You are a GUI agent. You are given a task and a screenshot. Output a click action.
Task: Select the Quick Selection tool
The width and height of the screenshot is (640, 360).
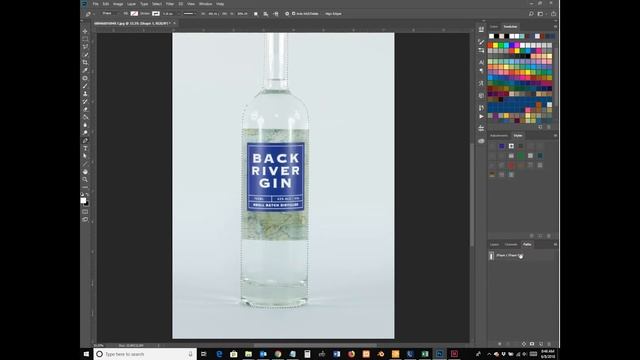[x=85, y=55]
